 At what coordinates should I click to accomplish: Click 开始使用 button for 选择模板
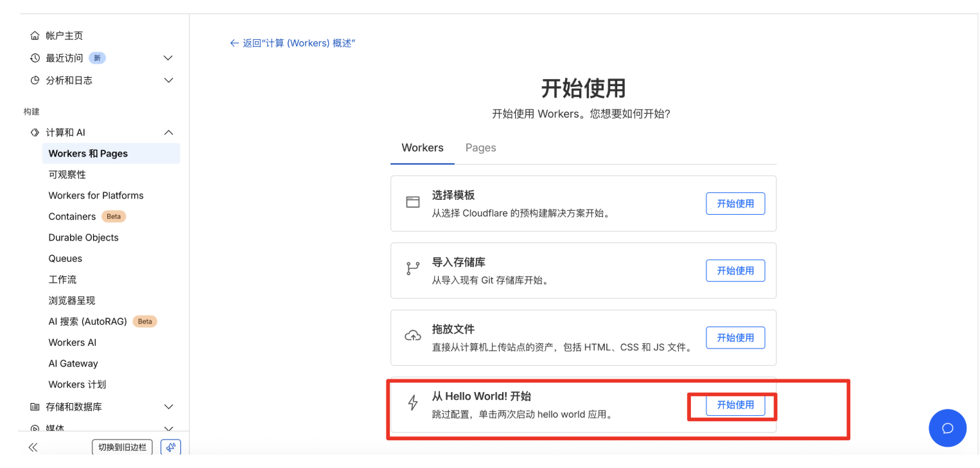pos(735,203)
